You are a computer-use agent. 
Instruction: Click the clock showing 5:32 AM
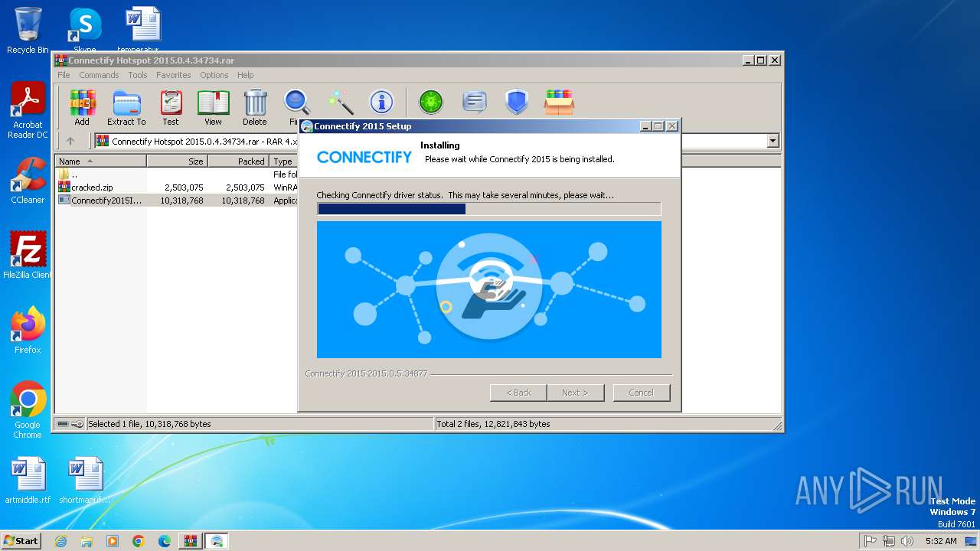[x=941, y=541]
